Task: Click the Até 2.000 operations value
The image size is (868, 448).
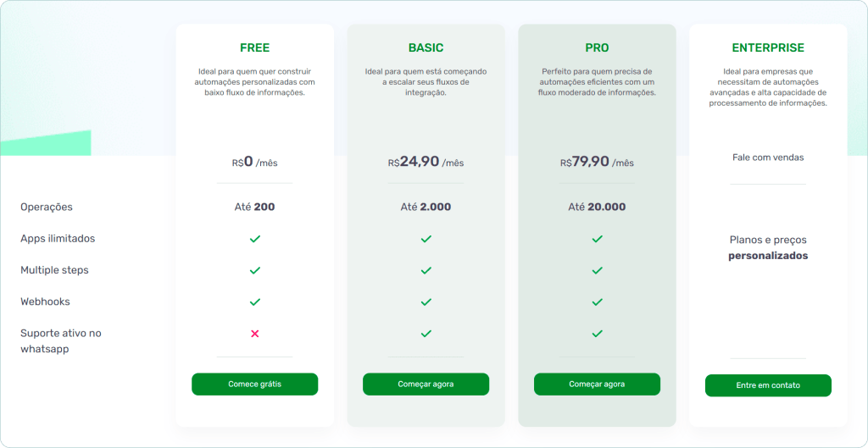Action: tap(426, 207)
